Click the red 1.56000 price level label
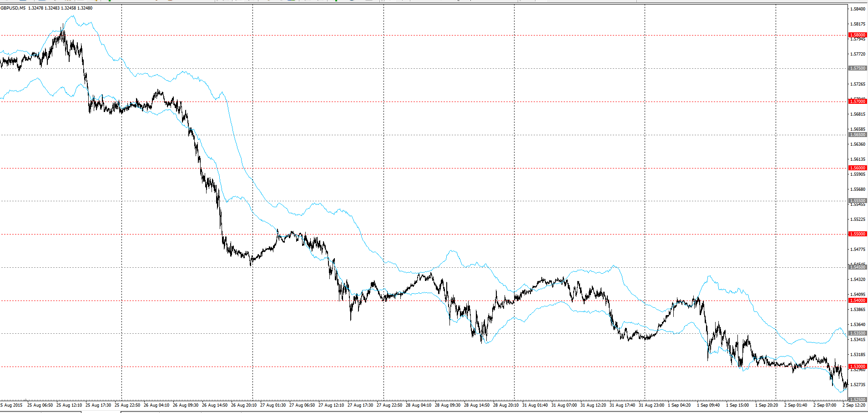 click(858, 168)
